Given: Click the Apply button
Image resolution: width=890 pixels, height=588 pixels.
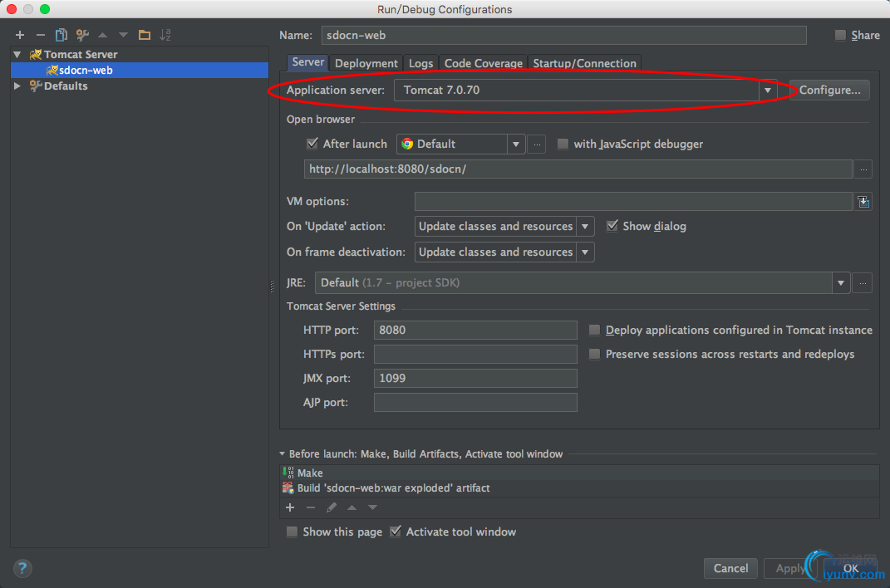Looking at the screenshot, I should tap(790, 568).
